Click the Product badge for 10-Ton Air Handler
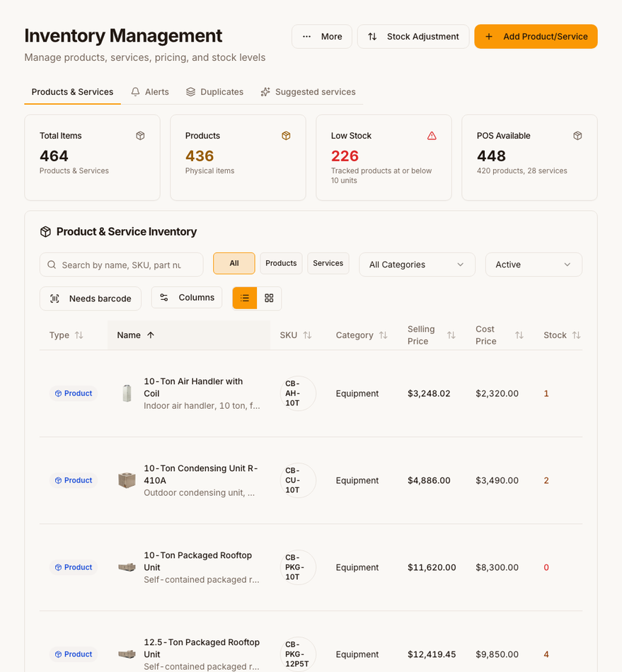The width and height of the screenshot is (622, 672). coord(74,393)
